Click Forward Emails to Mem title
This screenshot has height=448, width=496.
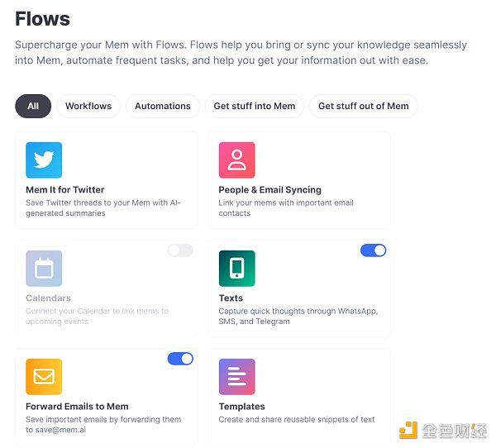[x=77, y=407]
